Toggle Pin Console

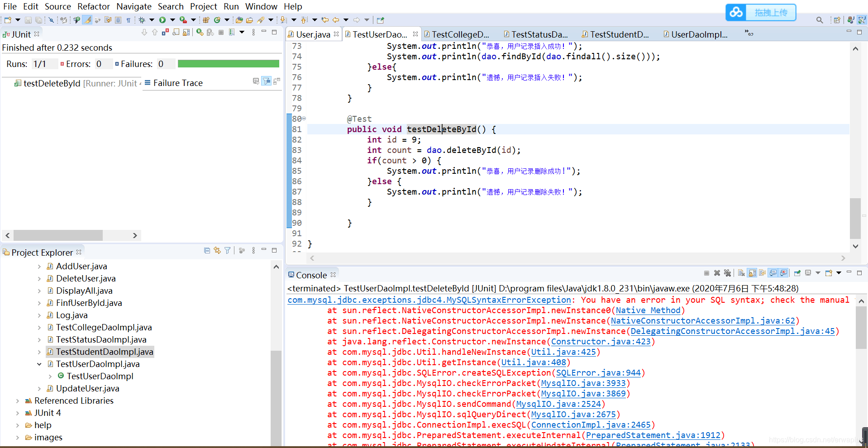(797, 273)
